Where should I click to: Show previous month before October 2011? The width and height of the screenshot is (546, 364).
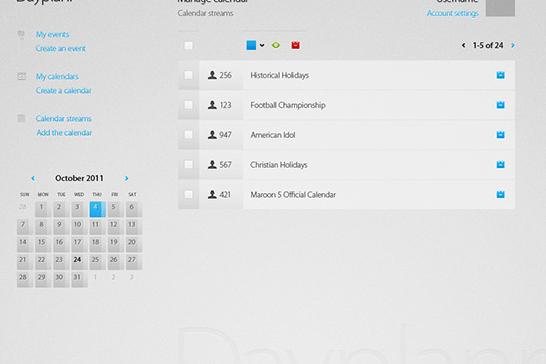[33, 178]
